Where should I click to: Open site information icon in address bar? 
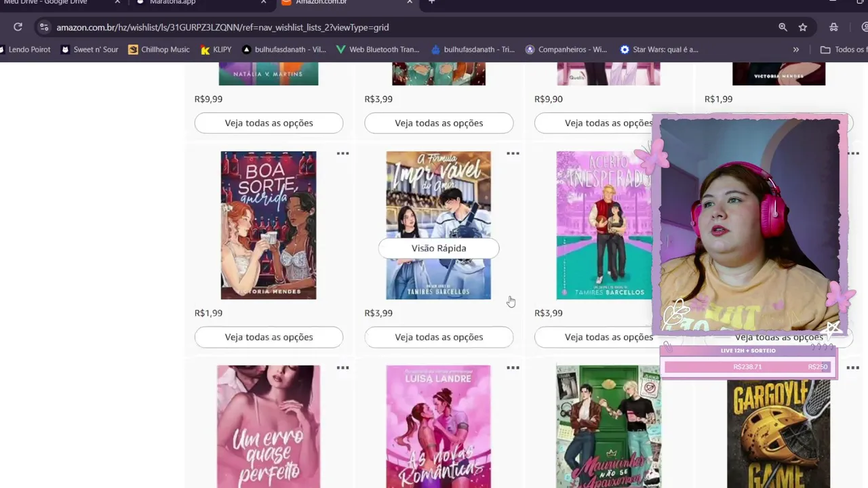click(x=44, y=27)
